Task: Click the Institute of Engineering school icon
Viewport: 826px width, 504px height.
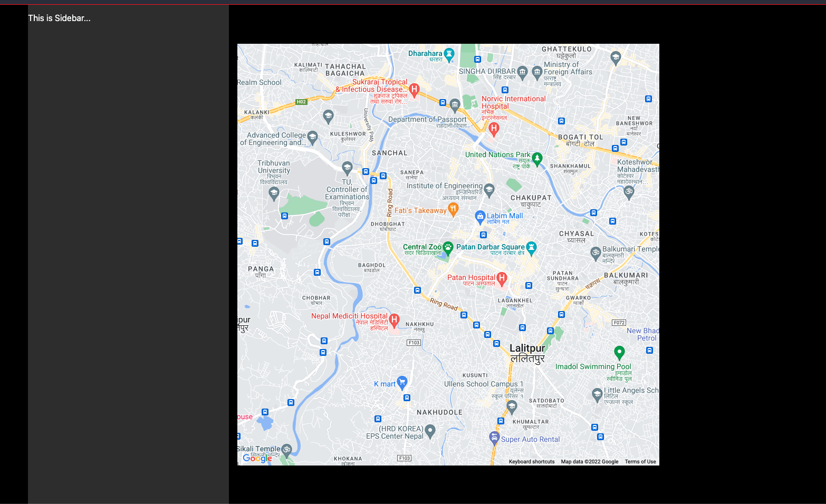Action: point(489,189)
